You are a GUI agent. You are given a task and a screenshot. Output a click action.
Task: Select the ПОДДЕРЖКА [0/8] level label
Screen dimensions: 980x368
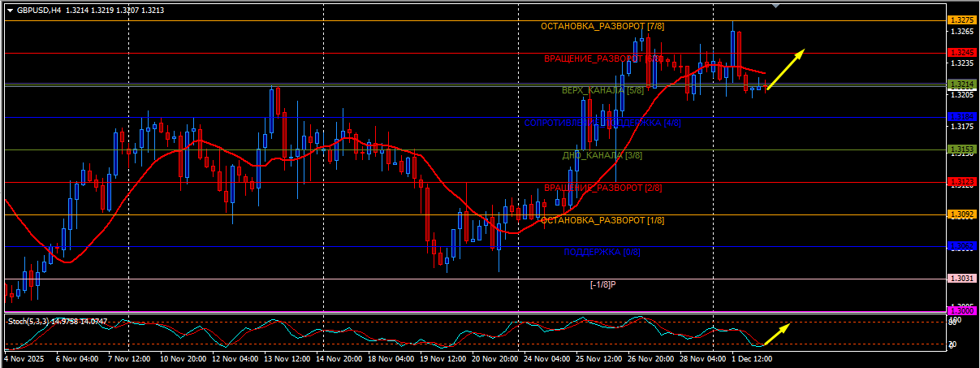coord(602,252)
